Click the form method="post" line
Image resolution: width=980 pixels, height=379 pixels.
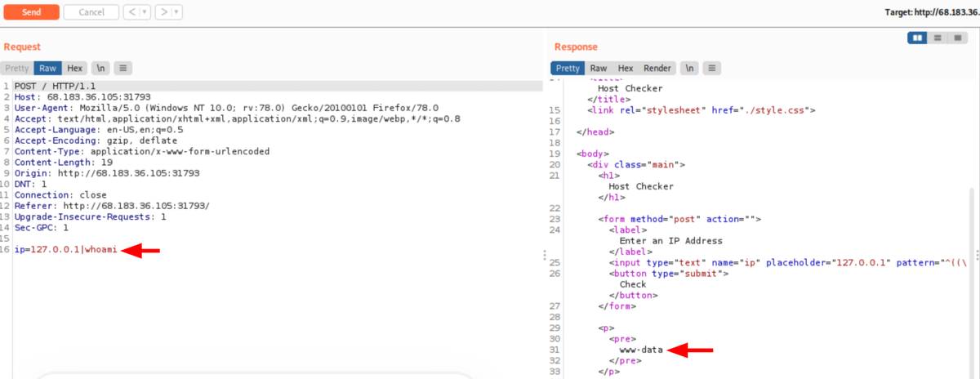pyautogui.click(x=679, y=219)
